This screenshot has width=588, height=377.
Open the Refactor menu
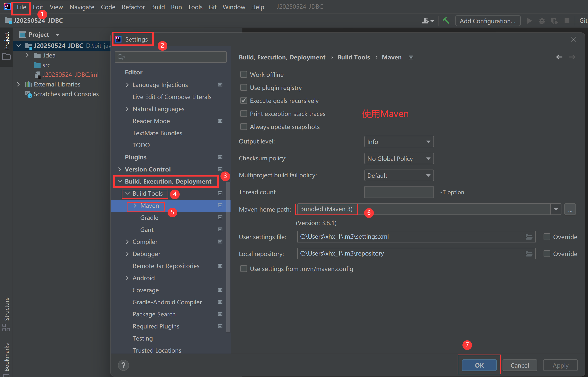[133, 7]
